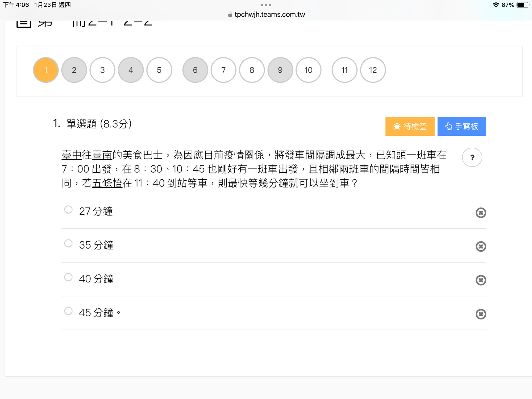The height and width of the screenshot is (399, 532).
Task: Go to question 1 in navigator
Action: point(46,70)
